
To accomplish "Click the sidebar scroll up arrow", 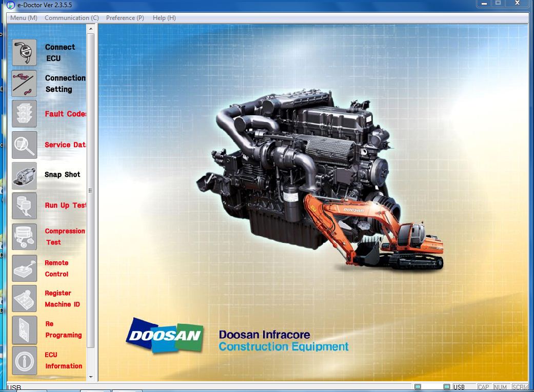I will pos(91,29).
